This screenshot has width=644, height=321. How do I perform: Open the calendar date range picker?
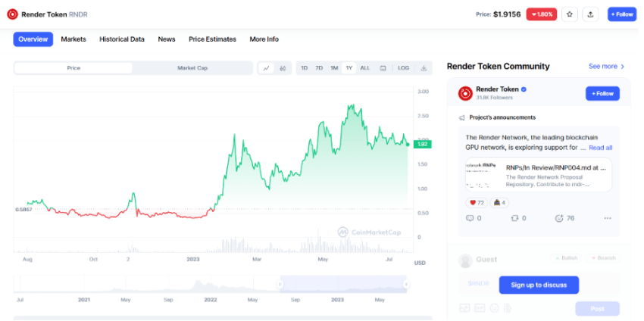(383, 68)
